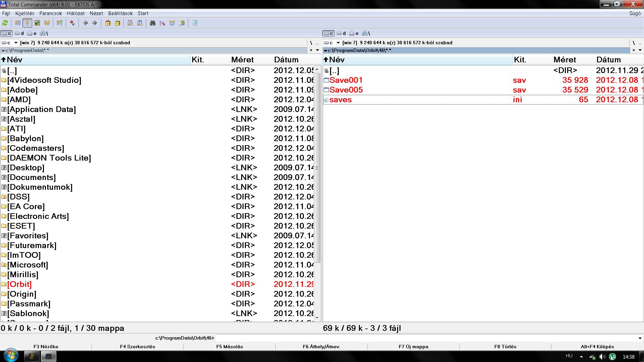Click the pack files gift-box icon
The height and width of the screenshot is (362, 644).
tap(108, 23)
